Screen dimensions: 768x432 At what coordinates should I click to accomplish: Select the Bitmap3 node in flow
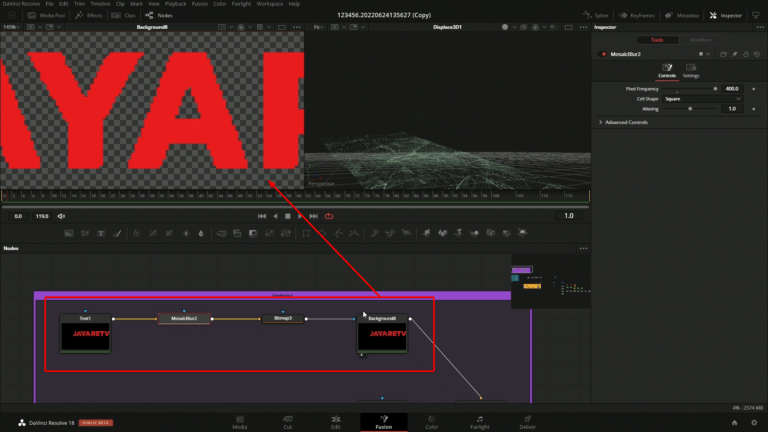pos(283,318)
